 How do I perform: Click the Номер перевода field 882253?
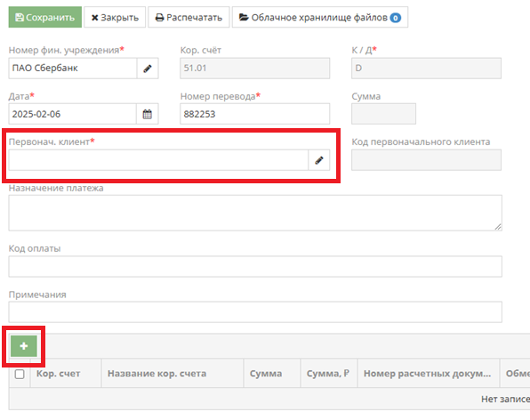(255, 114)
